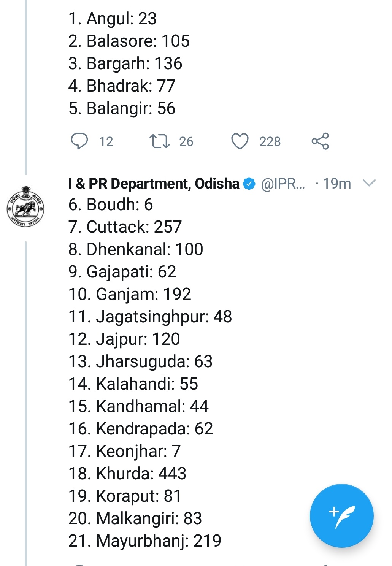Tap the 19m tweet timestamp

pyautogui.click(x=336, y=184)
